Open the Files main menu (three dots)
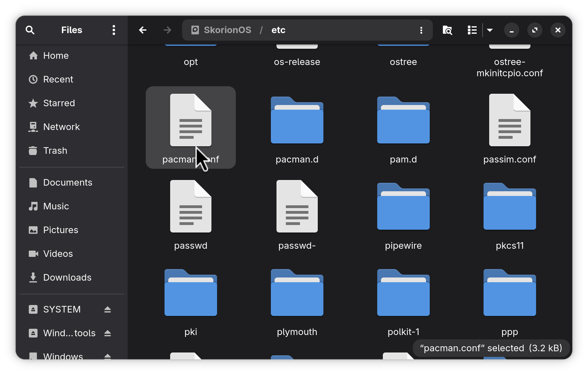Screen dimensions: 588x375 point(114,30)
